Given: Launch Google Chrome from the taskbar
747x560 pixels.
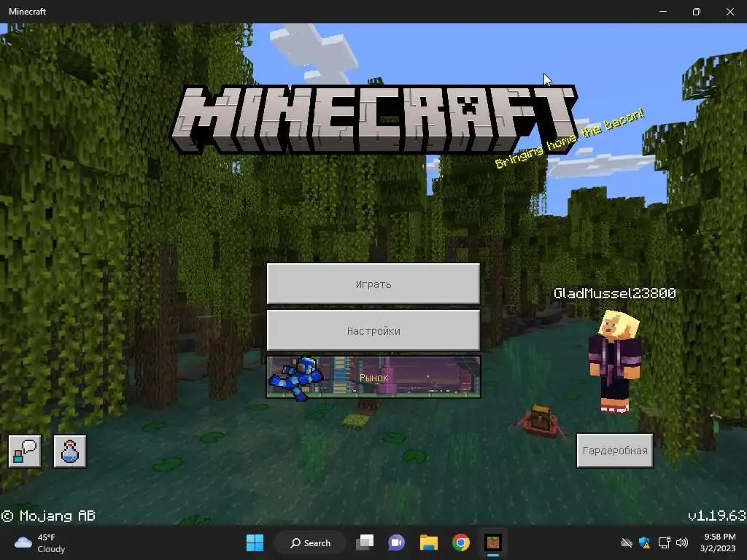Looking at the screenshot, I should pyautogui.click(x=461, y=542).
